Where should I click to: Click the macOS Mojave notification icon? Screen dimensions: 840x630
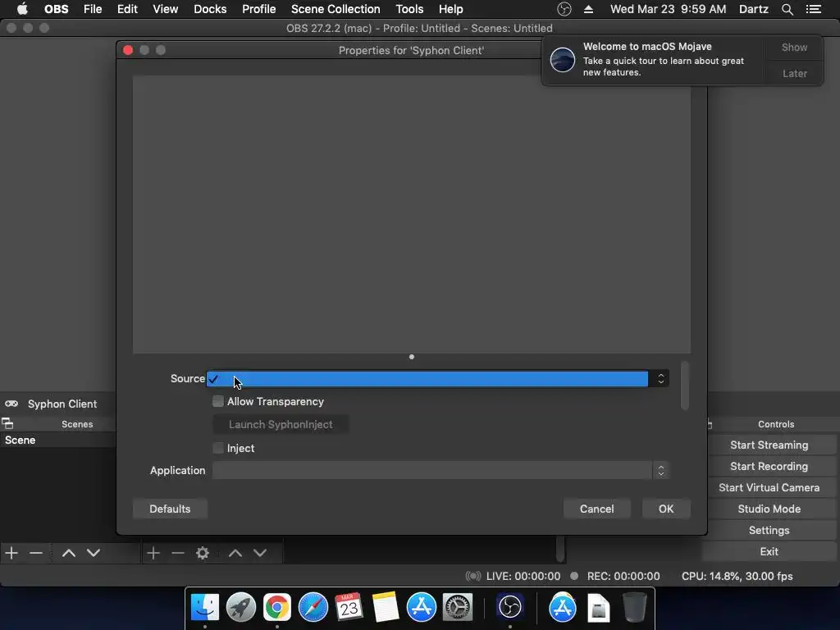(x=563, y=59)
